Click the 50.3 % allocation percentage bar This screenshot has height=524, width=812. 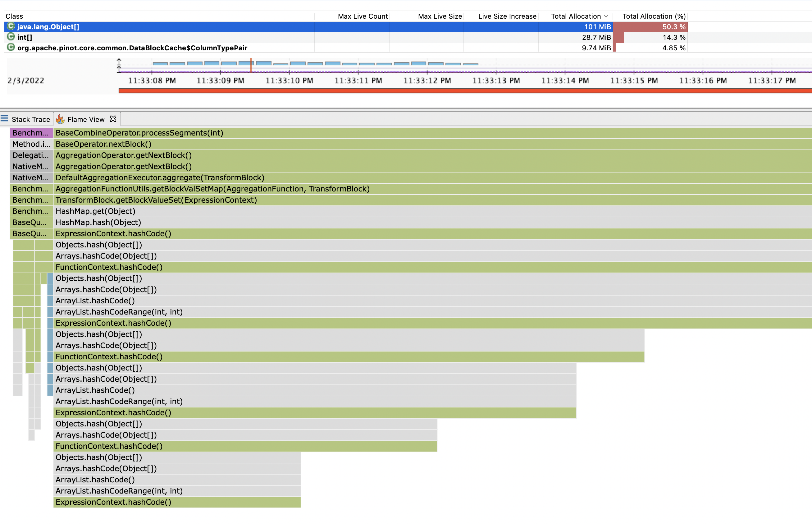tap(650, 27)
